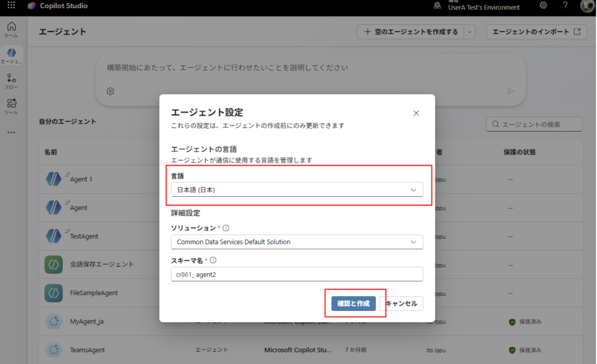Open the 言語 dropdown showing 日本語

(x=297, y=190)
